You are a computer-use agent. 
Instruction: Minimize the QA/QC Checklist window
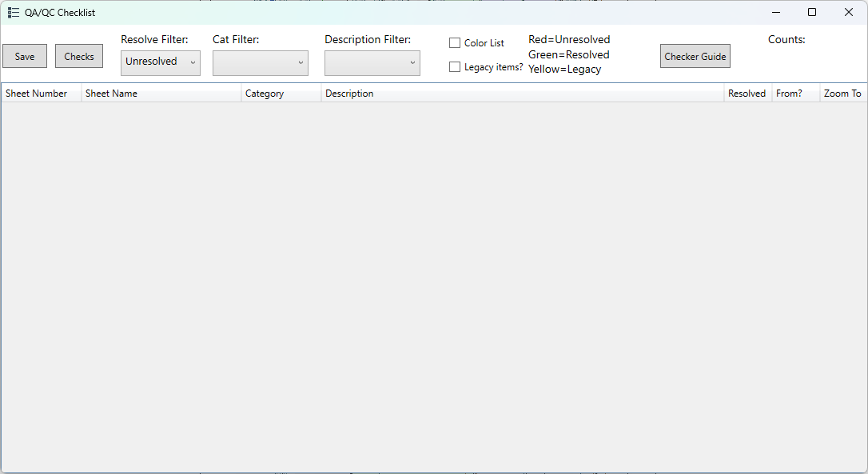[775, 13]
